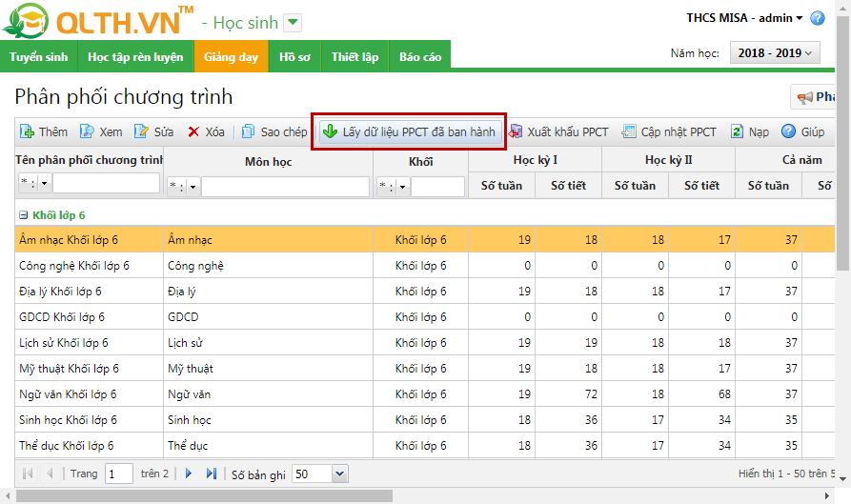This screenshot has height=504, width=851.
Task: Collapse the Khối lớp 6 group
Action: (23, 215)
